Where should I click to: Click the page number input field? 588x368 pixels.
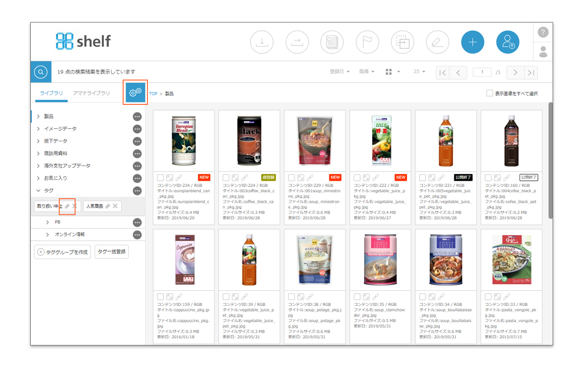point(482,72)
